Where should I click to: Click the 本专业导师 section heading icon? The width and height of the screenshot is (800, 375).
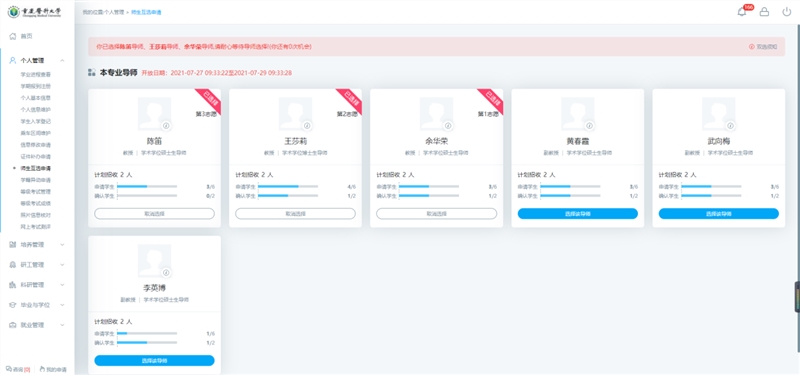[x=92, y=72]
